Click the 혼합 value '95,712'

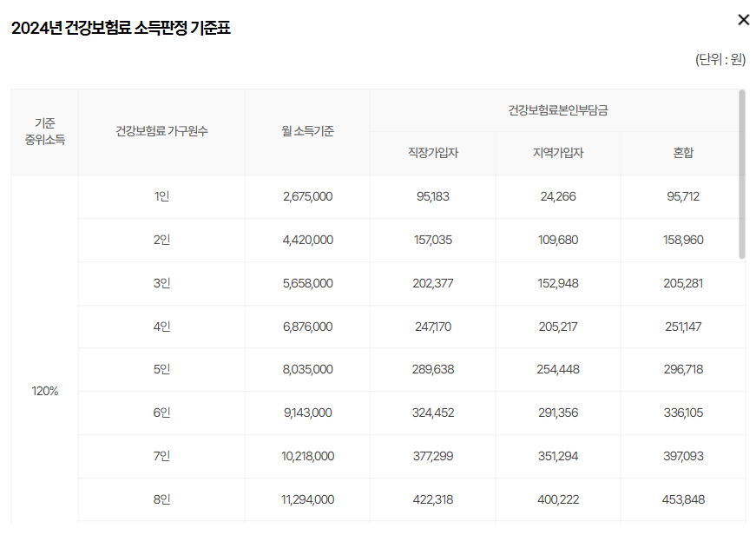pos(683,196)
